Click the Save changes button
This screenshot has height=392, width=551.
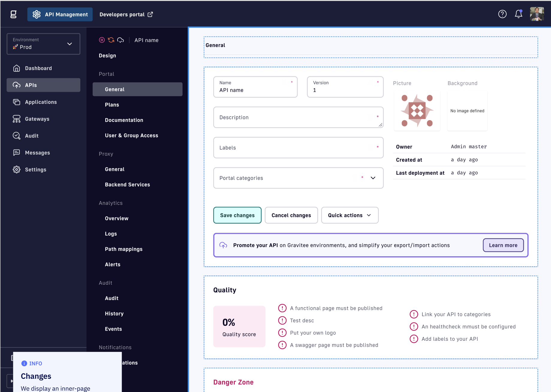[237, 215]
